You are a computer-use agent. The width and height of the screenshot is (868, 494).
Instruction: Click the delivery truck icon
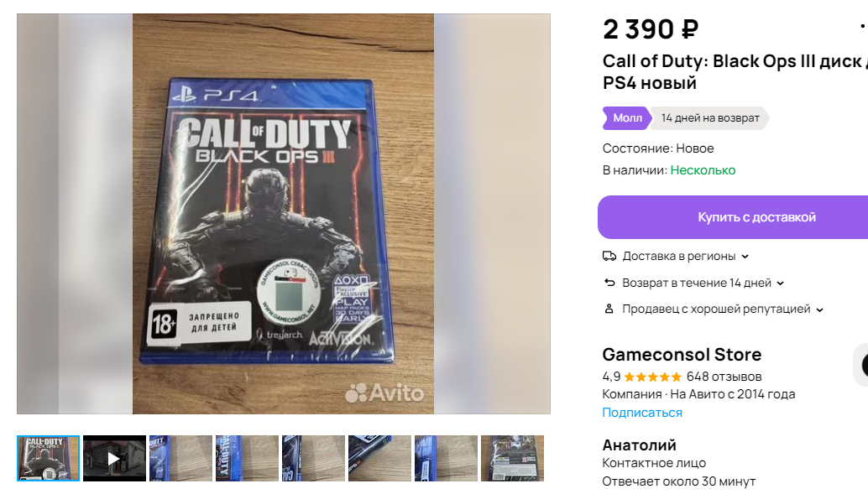(x=609, y=256)
